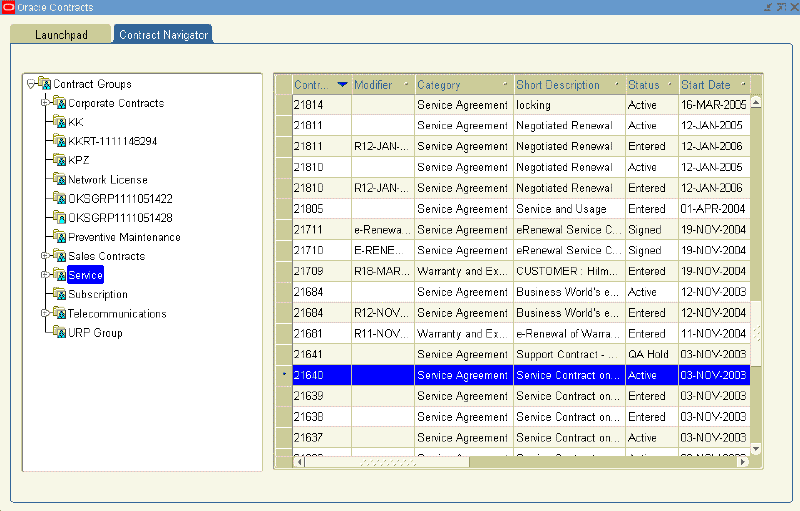Click the 'Service and Usage' description cell
Viewport: 800px width, 511px height.
569,209
